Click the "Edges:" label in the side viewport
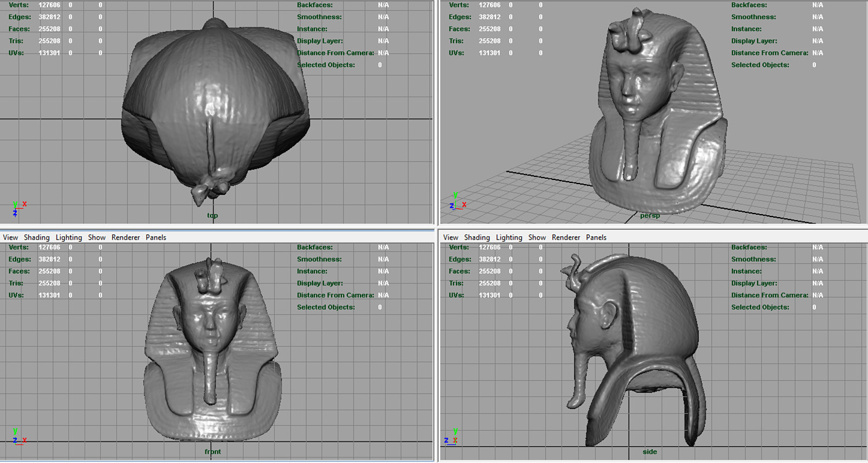The image size is (868, 463). [460, 259]
